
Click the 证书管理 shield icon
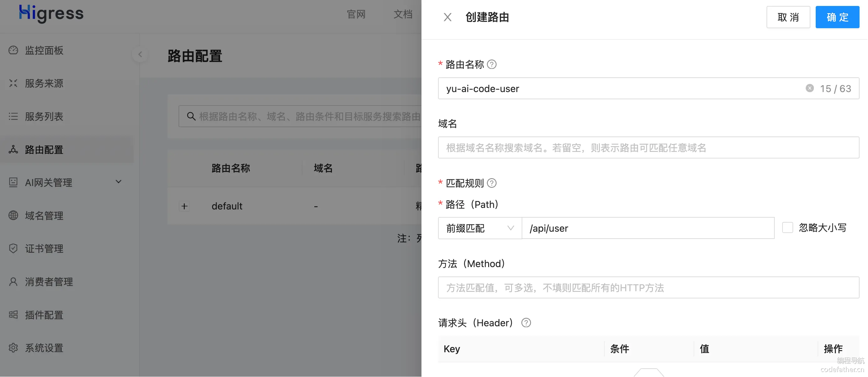click(x=13, y=249)
